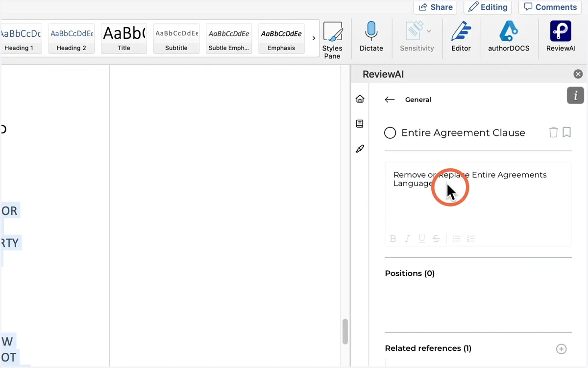The image size is (588, 368).
Task: Go back with the left arrow
Action: click(390, 100)
